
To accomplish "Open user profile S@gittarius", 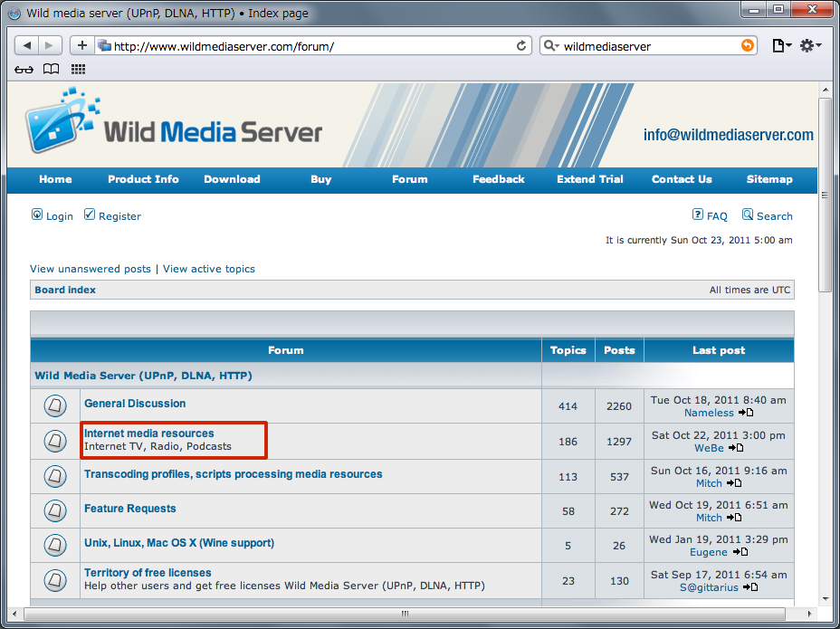I will coord(709,587).
